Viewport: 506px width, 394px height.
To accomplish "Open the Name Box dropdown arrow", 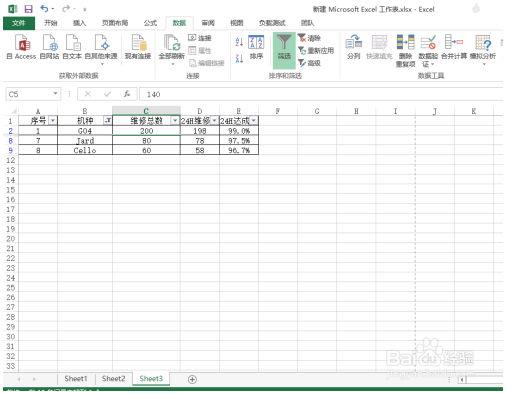I will click(x=55, y=94).
